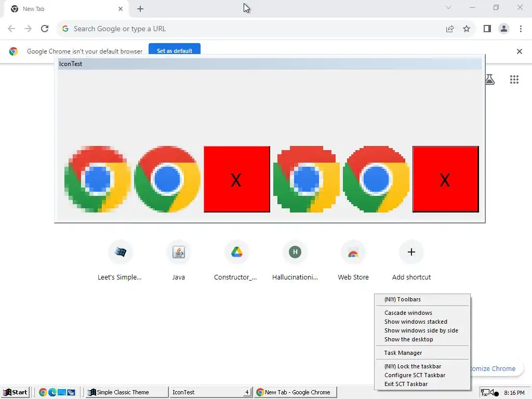Click the blue desktop quick launch icon
This screenshot has height=399, width=532.
(x=62, y=392)
